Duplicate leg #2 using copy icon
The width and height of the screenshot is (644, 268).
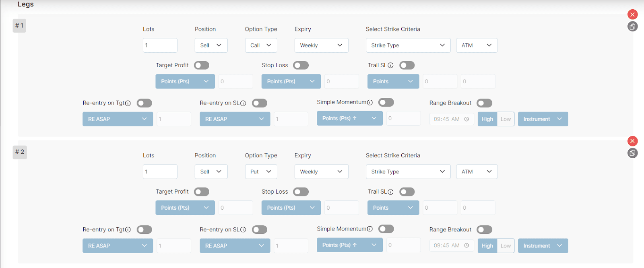point(632,153)
